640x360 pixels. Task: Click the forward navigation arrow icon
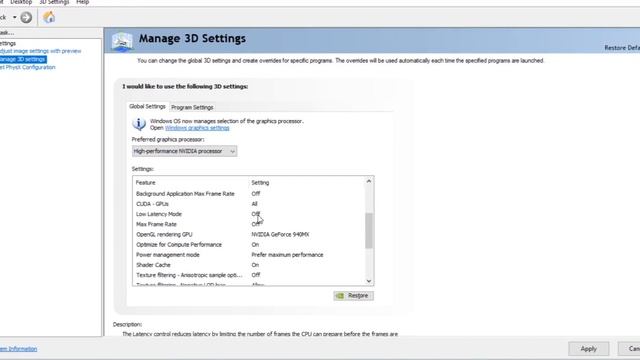click(x=26, y=18)
